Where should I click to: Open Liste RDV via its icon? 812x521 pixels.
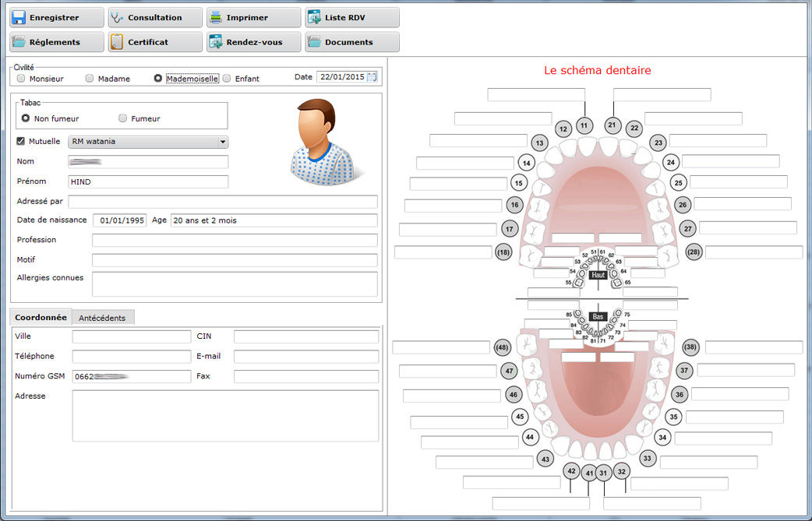tap(314, 17)
